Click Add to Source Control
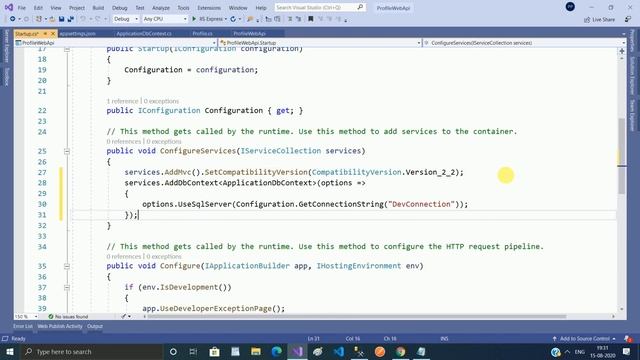Viewport: 640px width, 360px height. [584, 339]
